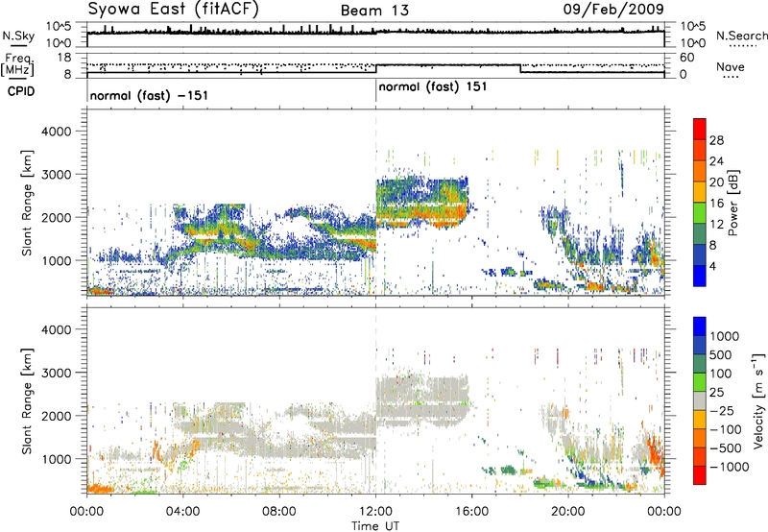Click the "Freq. [MHz]" axis label
The width and height of the screenshot is (768, 532).
(x=17, y=64)
